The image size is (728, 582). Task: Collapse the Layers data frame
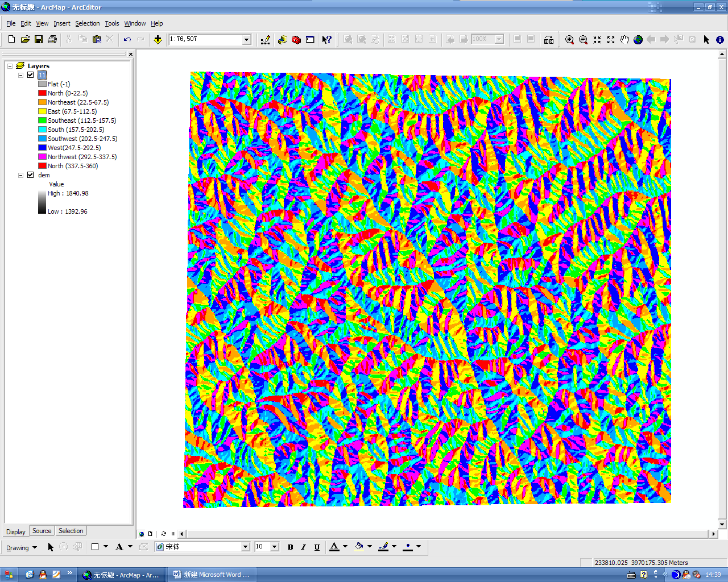click(x=10, y=66)
